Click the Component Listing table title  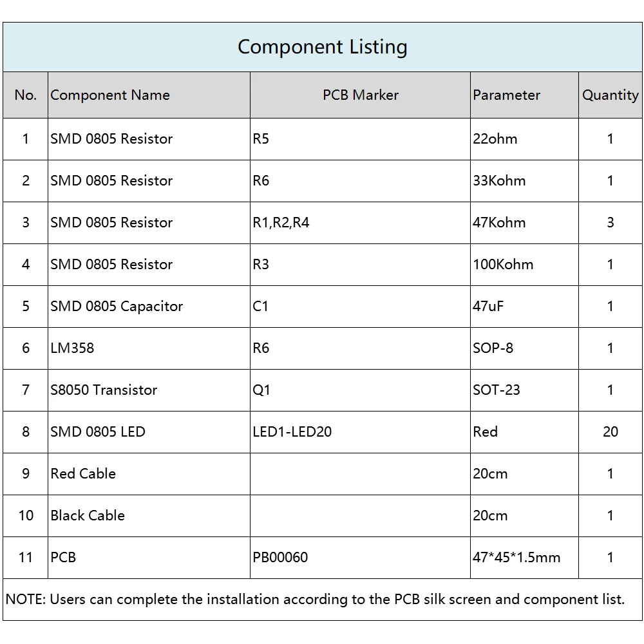point(322,47)
